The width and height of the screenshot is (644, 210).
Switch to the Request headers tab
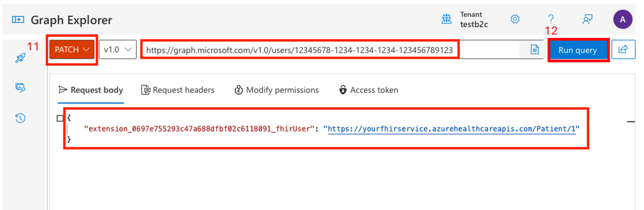[178, 90]
